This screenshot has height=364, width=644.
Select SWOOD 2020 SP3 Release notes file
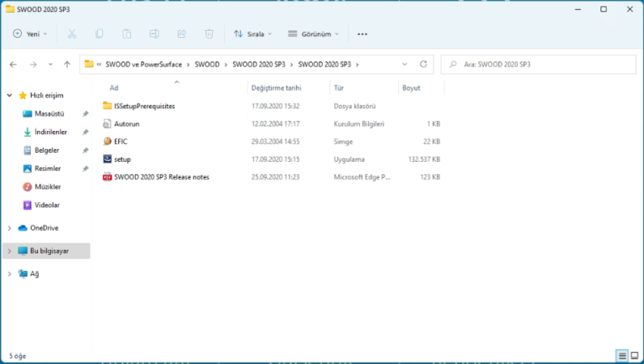point(161,177)
